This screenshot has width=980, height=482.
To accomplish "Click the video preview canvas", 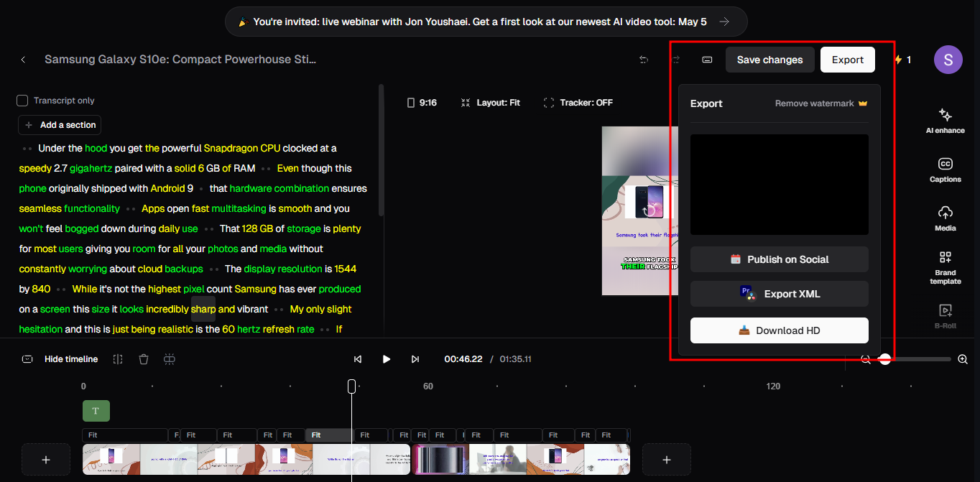I will (x=639, y=210).
